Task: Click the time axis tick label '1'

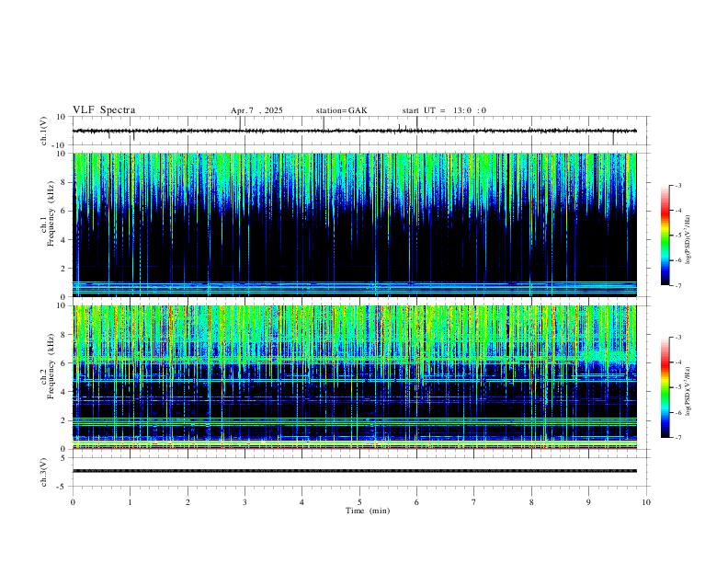Action: coord(130,502)
